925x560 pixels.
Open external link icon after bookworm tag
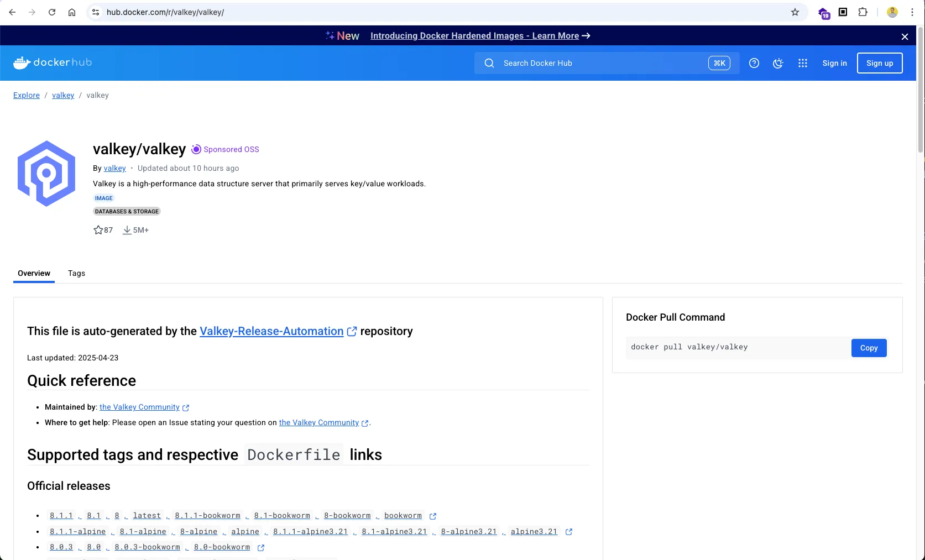pyautogui.click(x=433, y=516)
